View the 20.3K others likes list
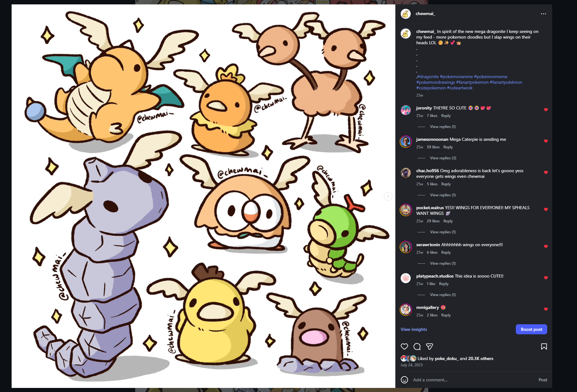This screenshot has height=392, width=577. (481, 358)
